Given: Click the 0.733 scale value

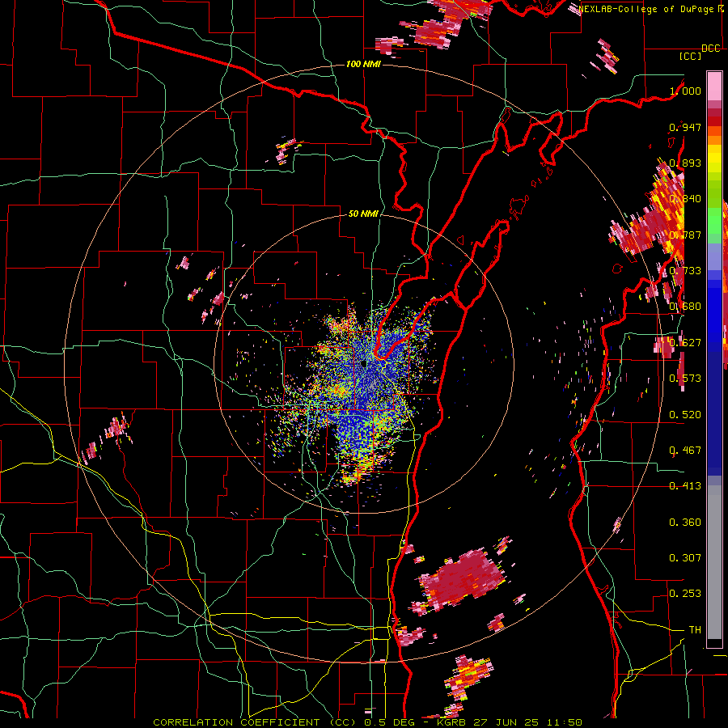Looking at the screenshot, I should (x=685, y=271).
